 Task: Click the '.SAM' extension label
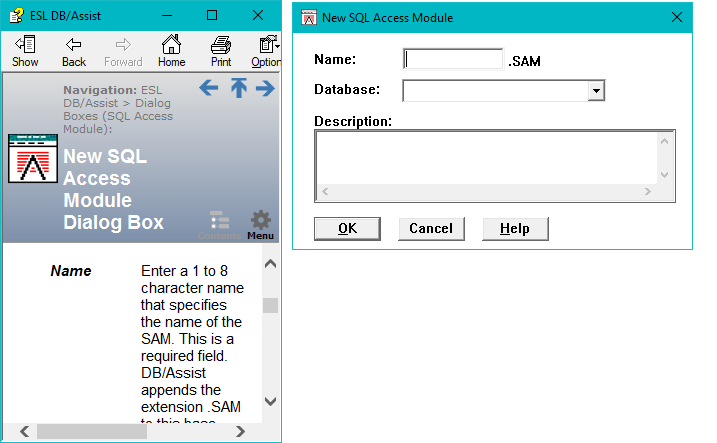pyautogui.click(x=524, y=61)
